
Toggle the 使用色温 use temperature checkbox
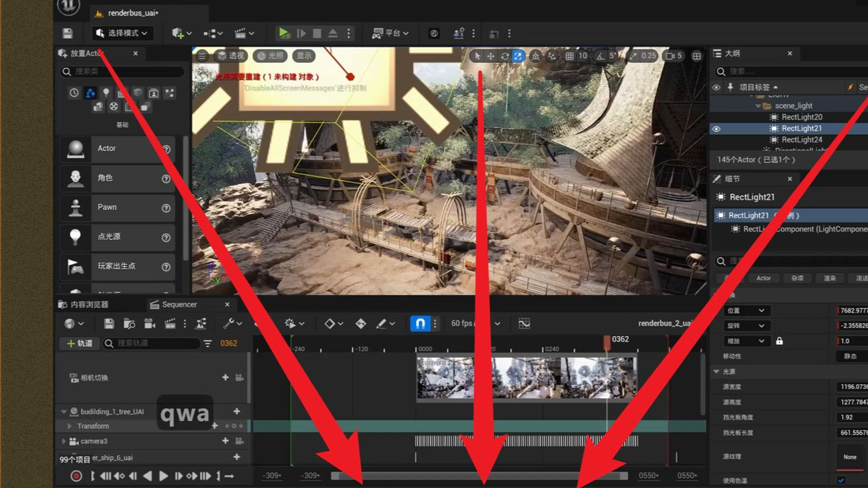pyautogui.click(x=841, y=480)
